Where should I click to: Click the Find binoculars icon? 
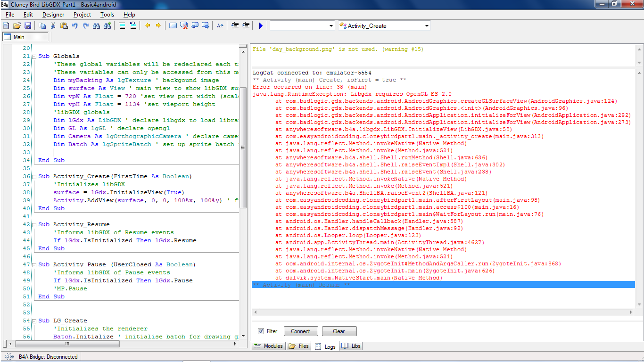point(96,25)
